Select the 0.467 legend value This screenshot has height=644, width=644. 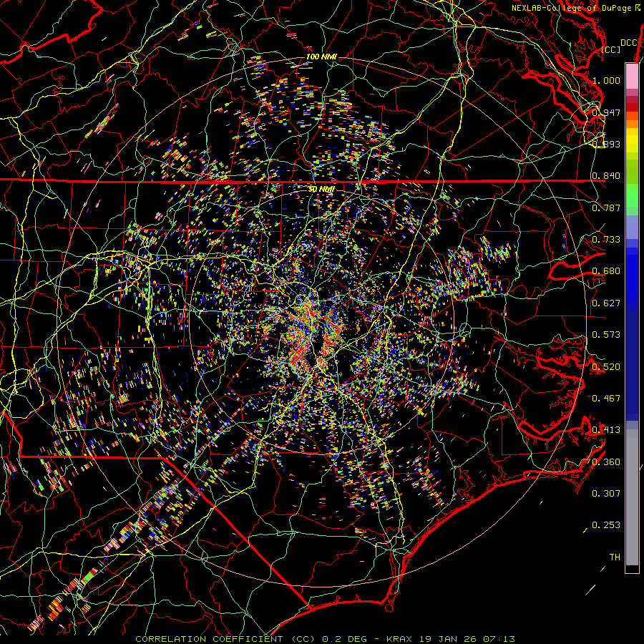coord(606,399)
